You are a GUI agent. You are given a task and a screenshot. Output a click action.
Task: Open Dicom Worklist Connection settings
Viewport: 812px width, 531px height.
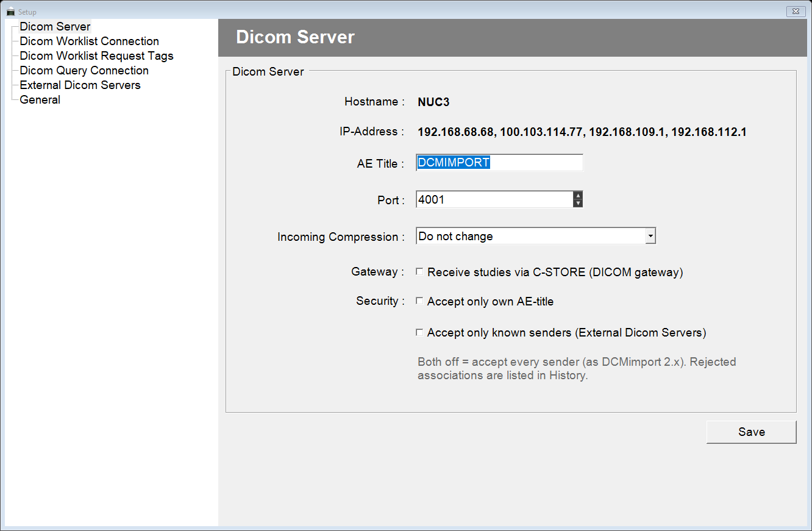89,41
